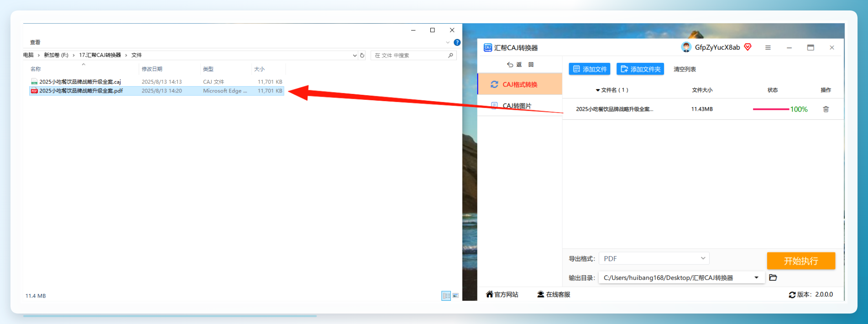
Task: Start conversion with 开始执行
Action: click(801, 261)
